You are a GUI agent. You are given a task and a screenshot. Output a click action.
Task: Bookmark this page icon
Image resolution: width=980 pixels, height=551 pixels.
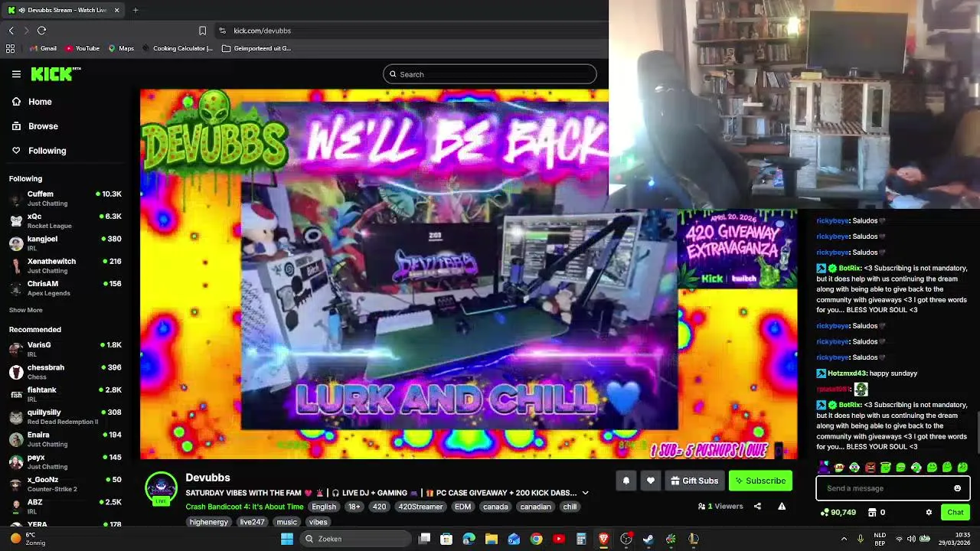[202, 31]
